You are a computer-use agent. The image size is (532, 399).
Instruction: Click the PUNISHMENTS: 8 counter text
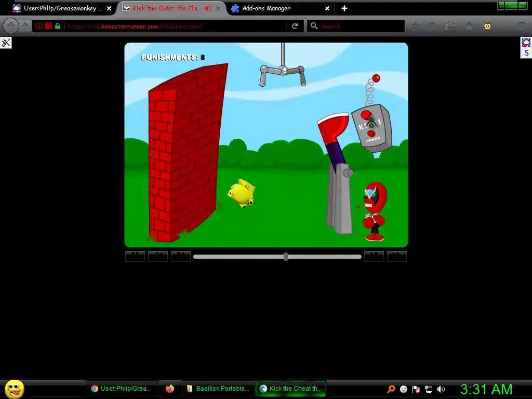(173, 57)
